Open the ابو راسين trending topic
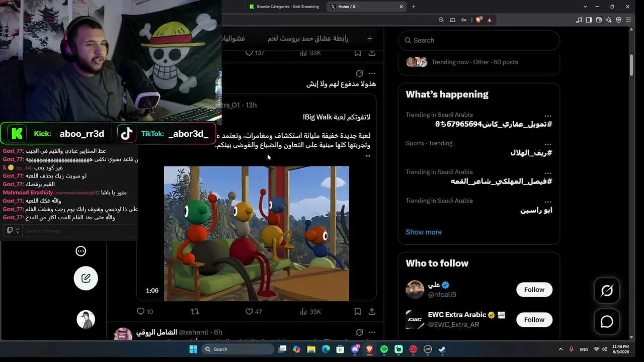Viewport: 644px width, 362px height. pyautogui.click(x=536, y=210)
